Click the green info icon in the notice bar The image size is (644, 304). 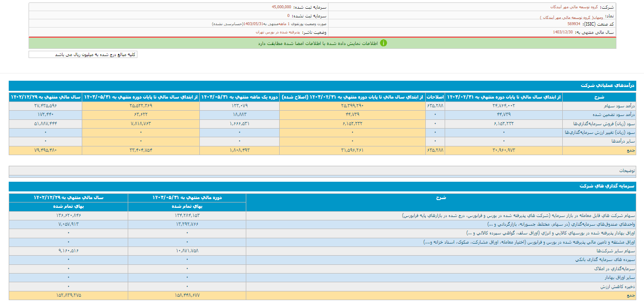383,43
